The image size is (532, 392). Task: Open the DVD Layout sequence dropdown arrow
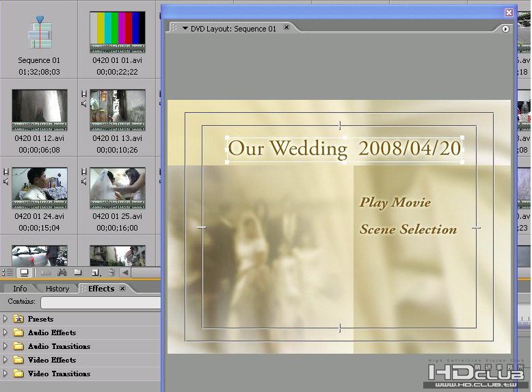[185, 28]
